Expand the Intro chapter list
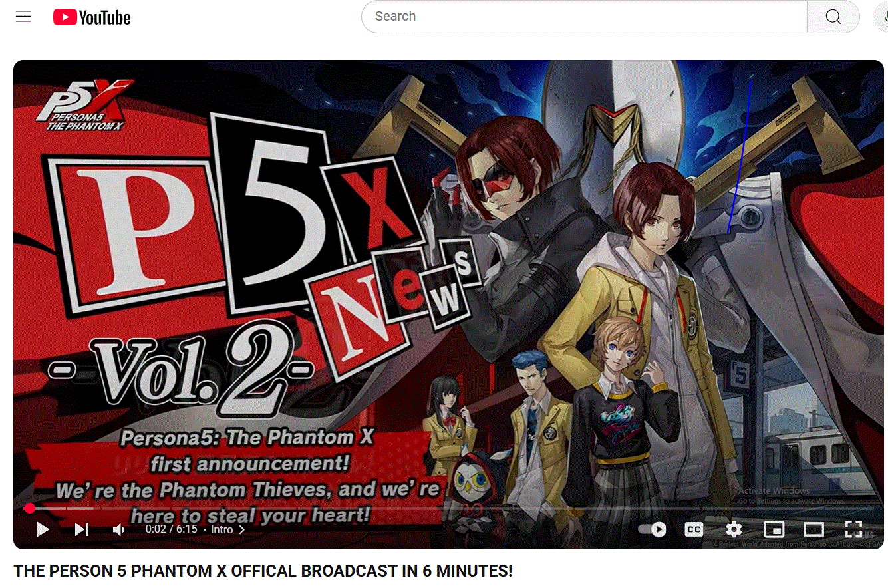 (x=228, y=529)
